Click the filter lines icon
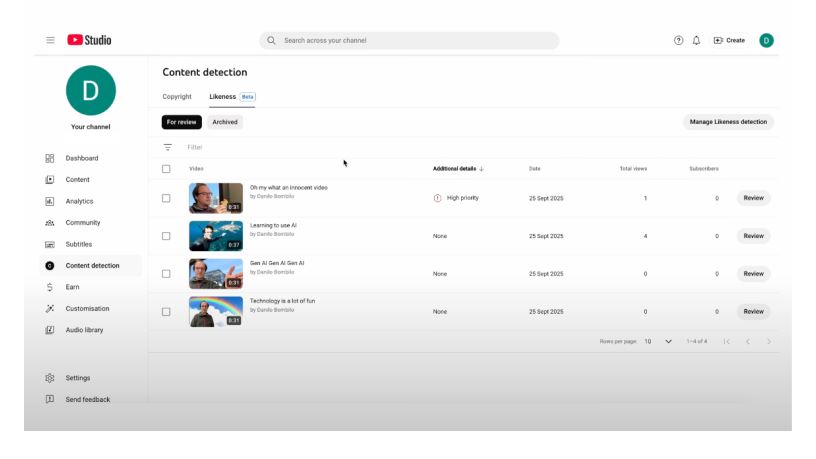 click(168, 147)
